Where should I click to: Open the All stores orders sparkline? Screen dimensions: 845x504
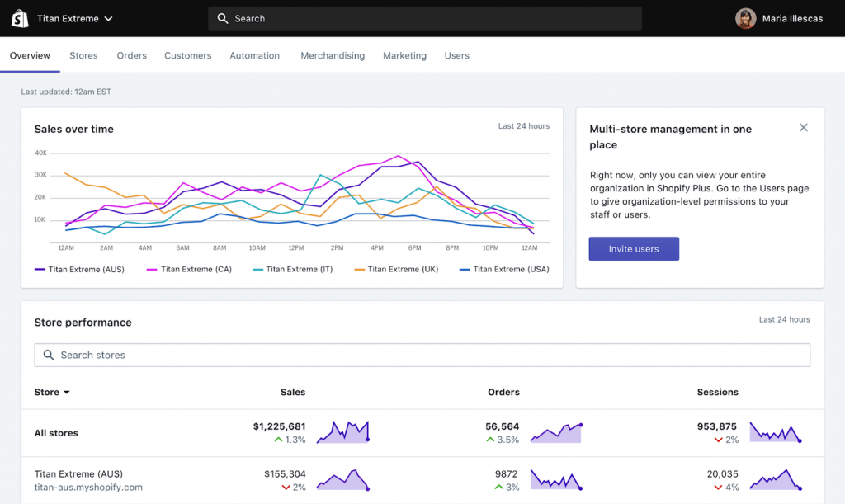click(x=557, y=433)
